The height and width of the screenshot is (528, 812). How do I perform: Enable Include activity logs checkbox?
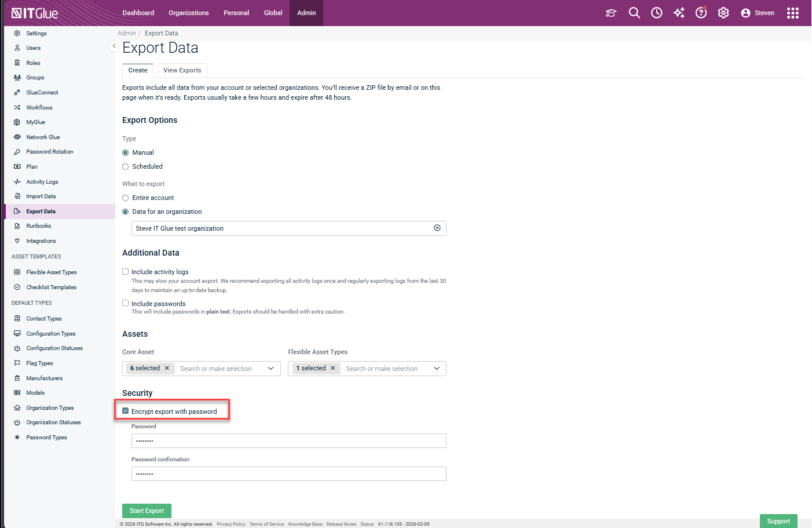pos(126,272)
